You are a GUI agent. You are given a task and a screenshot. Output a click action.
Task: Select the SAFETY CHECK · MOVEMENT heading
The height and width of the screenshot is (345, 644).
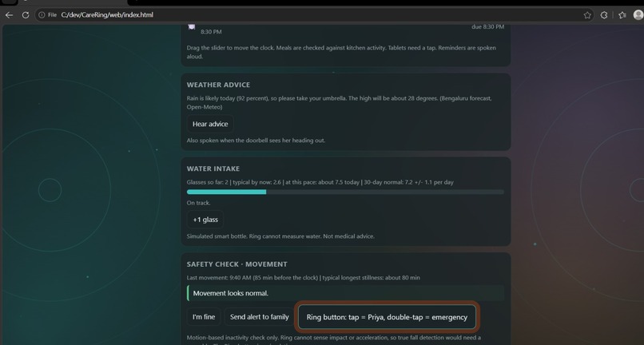tap(237, 264)
